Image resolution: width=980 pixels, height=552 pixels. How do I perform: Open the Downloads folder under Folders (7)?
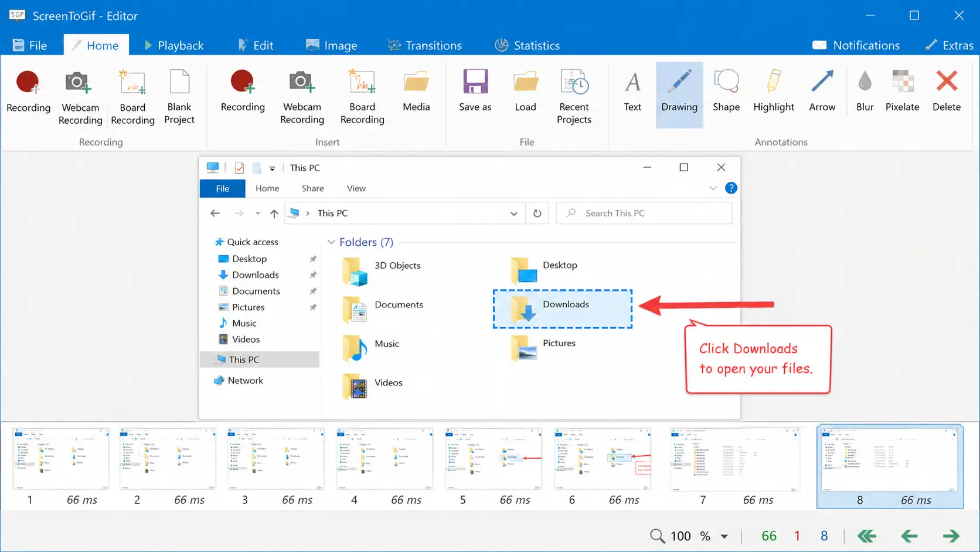pos(563,309)
